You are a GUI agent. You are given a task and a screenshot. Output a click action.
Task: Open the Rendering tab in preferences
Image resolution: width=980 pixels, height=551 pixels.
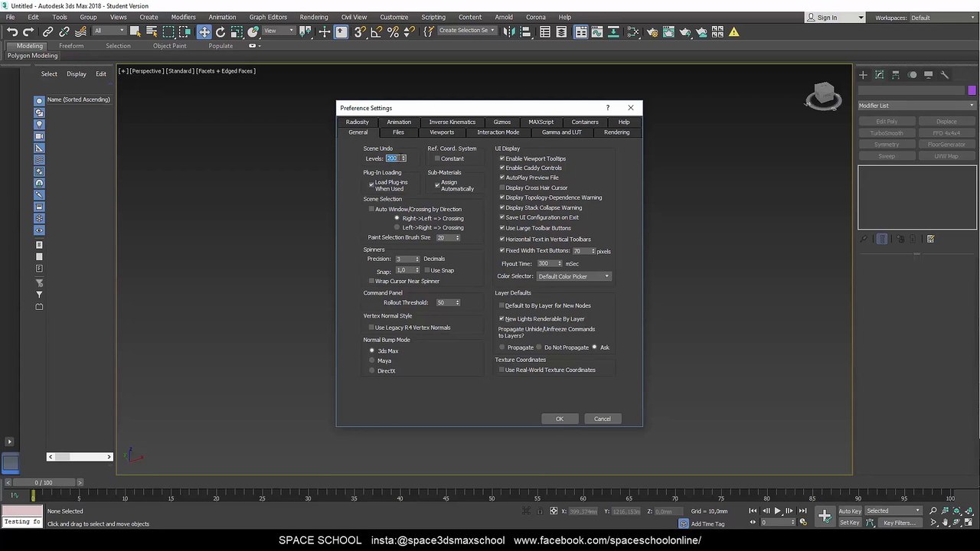pos(616,132)
